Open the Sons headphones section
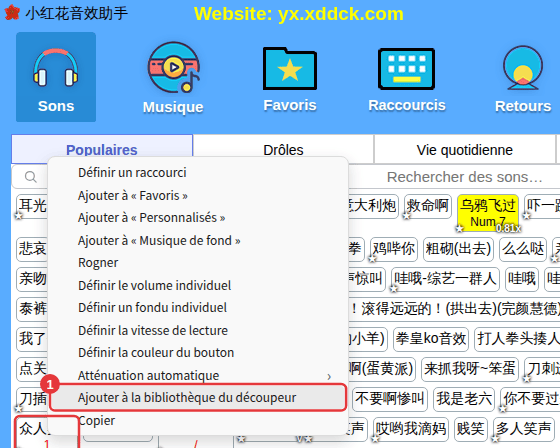This screenshot has width=560, height=448. pos(56,77)
